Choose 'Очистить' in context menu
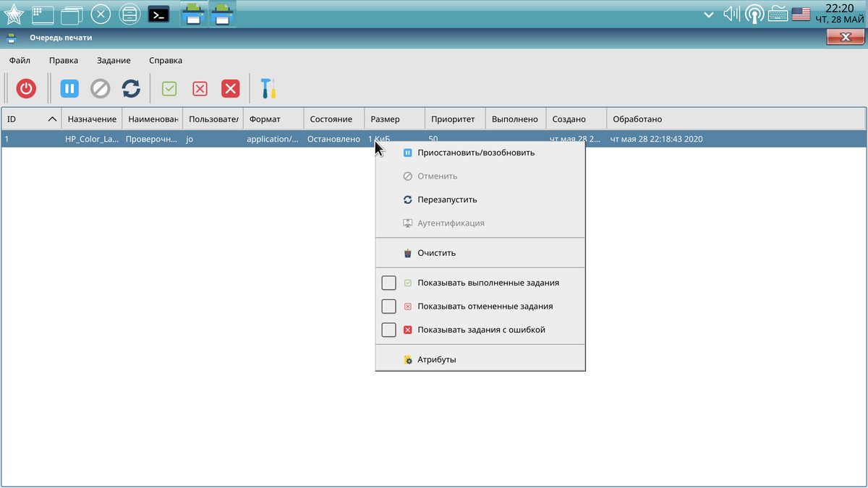868x488 pixels. pyautogui.click(x=480, y=253)
